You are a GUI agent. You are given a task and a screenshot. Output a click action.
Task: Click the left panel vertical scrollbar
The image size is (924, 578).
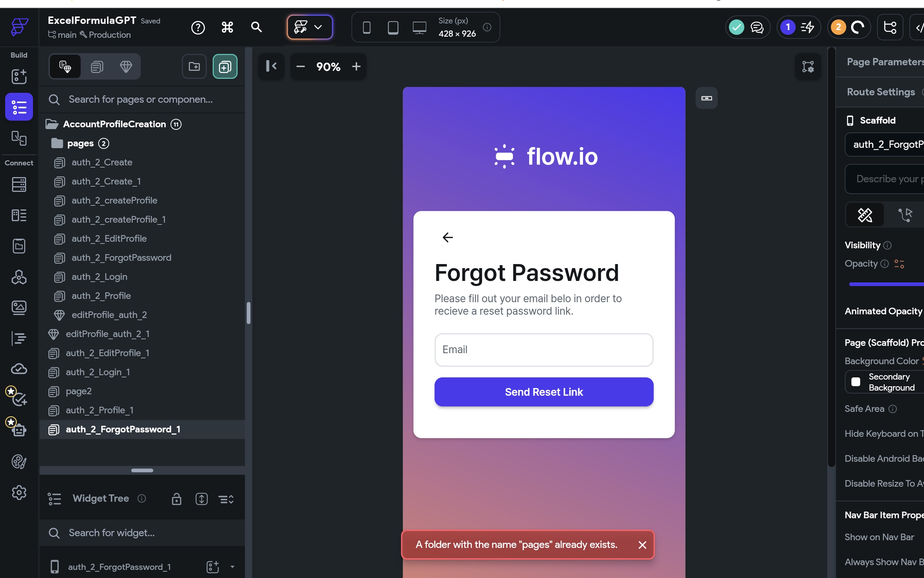(248, 313)
